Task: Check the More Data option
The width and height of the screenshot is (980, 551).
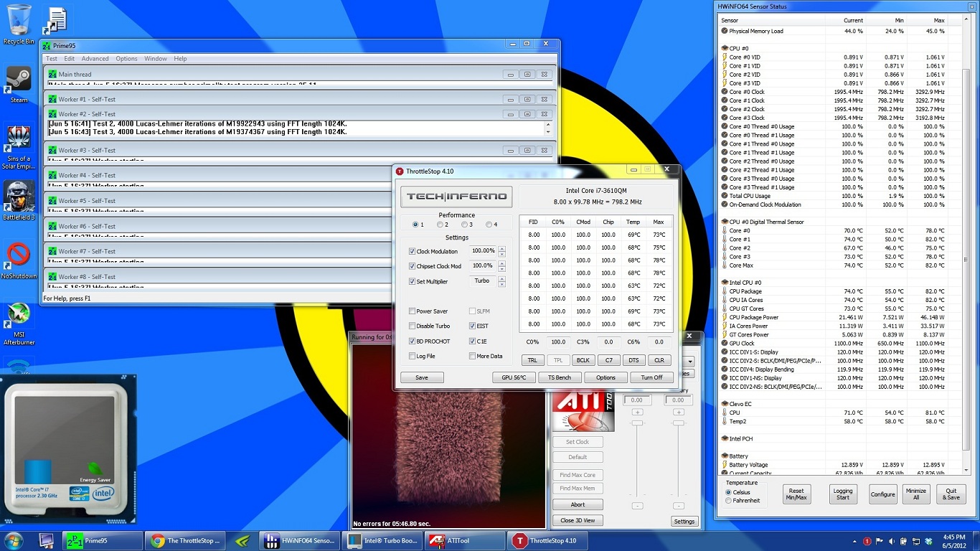Action: (x=472, y=356)
